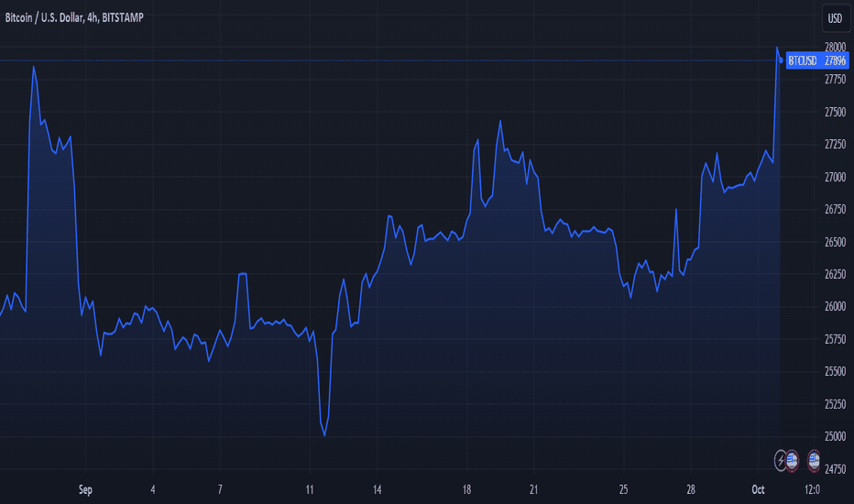
Task: Click the 24750 price axis label
Action: pyautogui.click(x=835, y=469)
